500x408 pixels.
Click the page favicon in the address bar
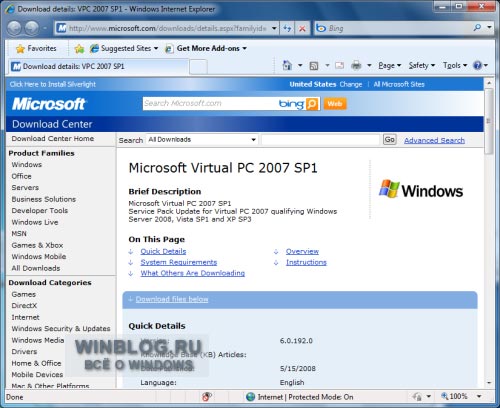coord(62,28)
